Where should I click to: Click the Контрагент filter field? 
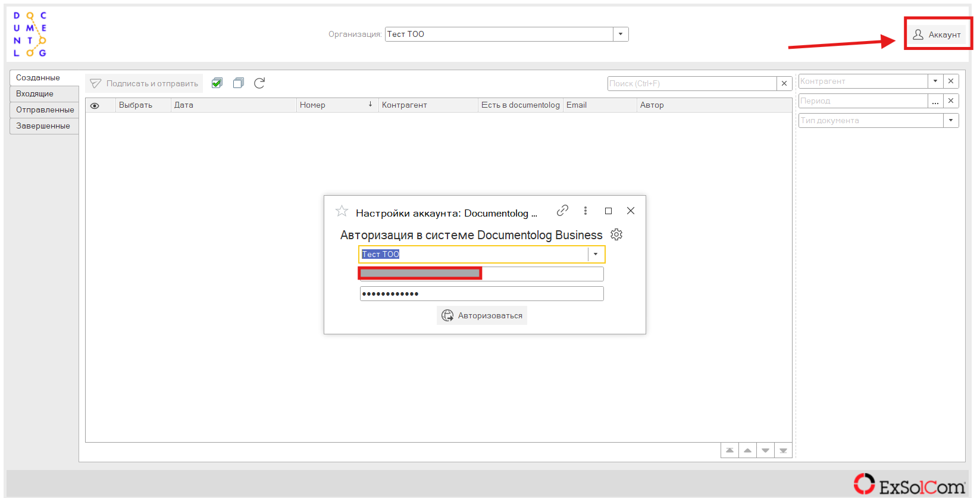pyautogui.click(x=863, y=81)
